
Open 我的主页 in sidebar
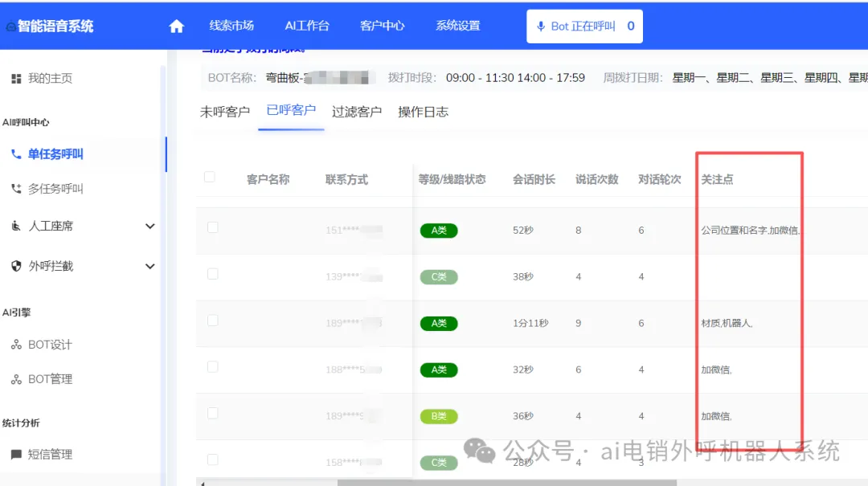pos(50,79)
